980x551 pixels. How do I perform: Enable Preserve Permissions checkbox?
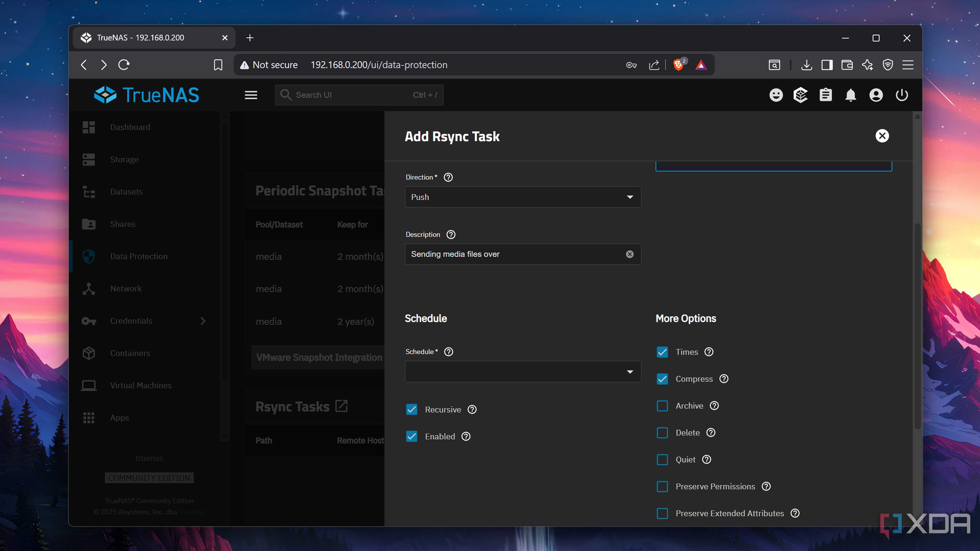[662, 487]
